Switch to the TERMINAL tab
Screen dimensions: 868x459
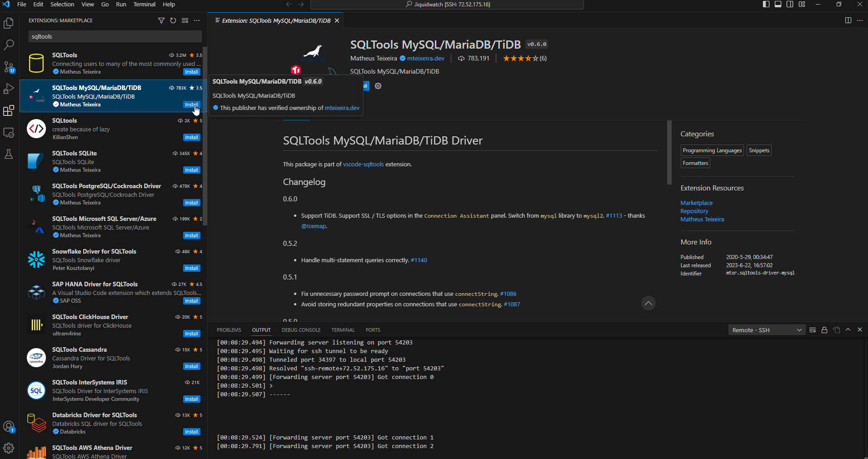[x=343, y=330]
